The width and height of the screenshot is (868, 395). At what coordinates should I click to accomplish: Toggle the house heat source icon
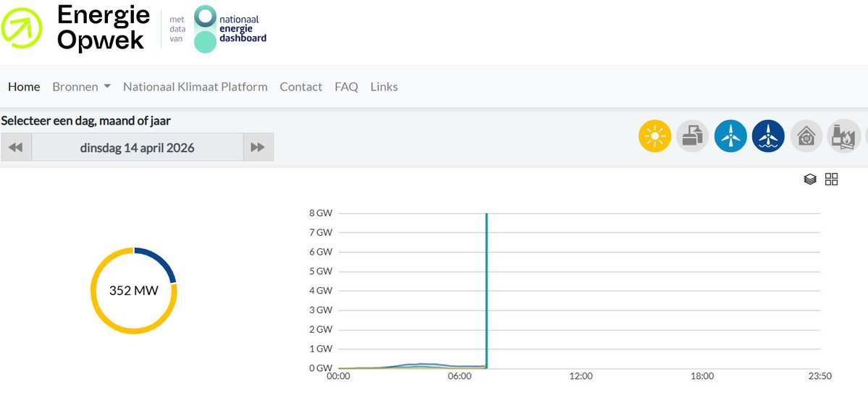806,135
